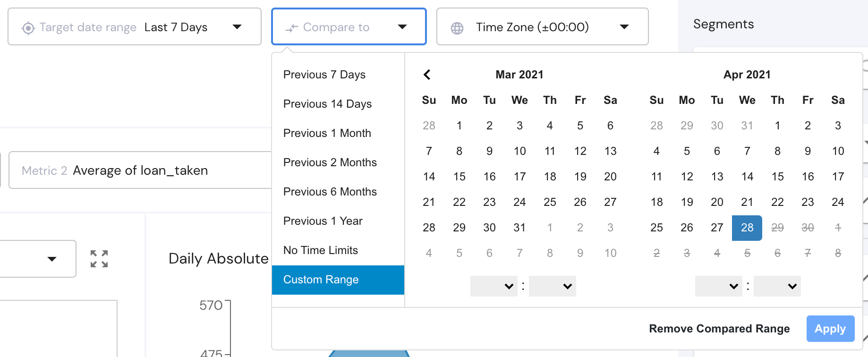The image size is (868, 357).
Task: Pick March 31 in Mar 2021 calendar
Action: click(519, 228)
